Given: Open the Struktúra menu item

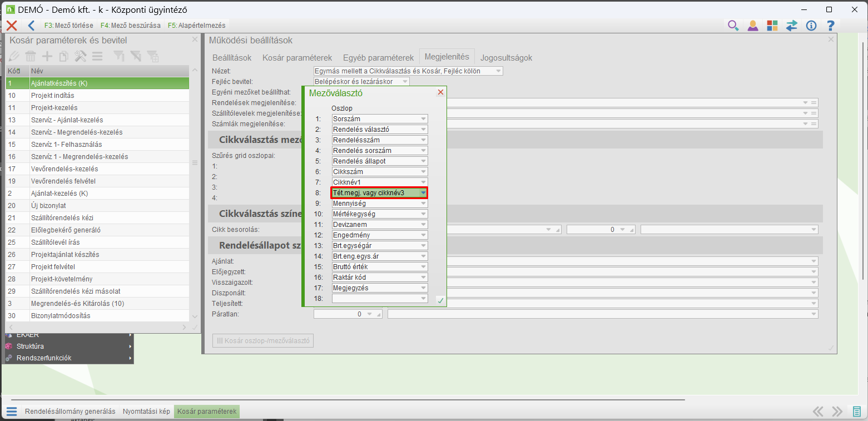Looking at the screenshot, I should point(70,346).
